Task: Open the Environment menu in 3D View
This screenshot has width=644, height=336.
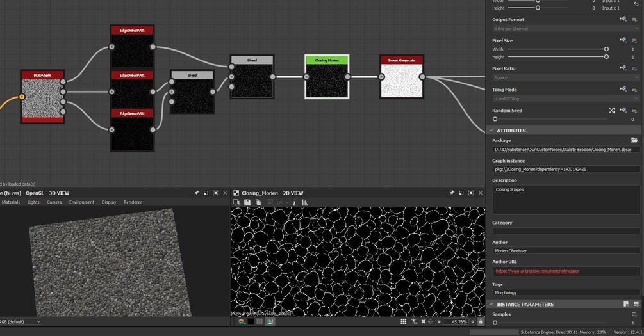Action: [x=81, y=202]
